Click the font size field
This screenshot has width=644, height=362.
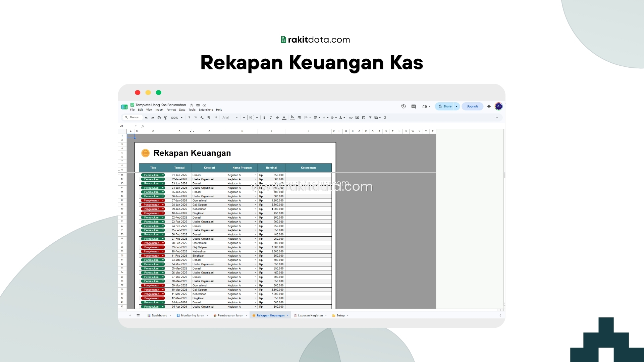pos(251,118)
